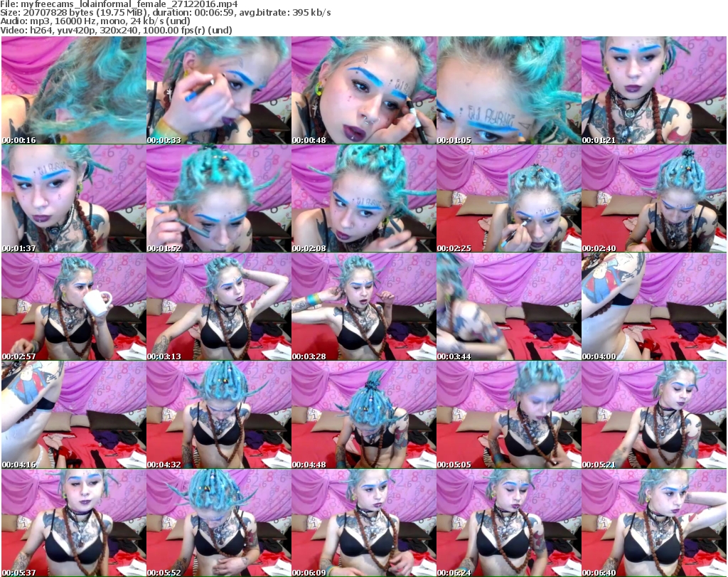
Task: Open the thumbnail at 00:01:52
Action: coord(219,198)
